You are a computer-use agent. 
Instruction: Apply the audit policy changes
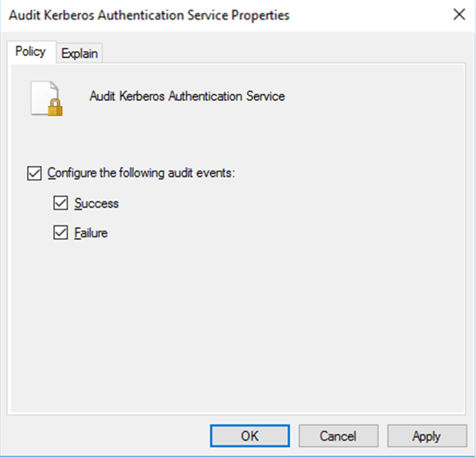pos(426,436)
